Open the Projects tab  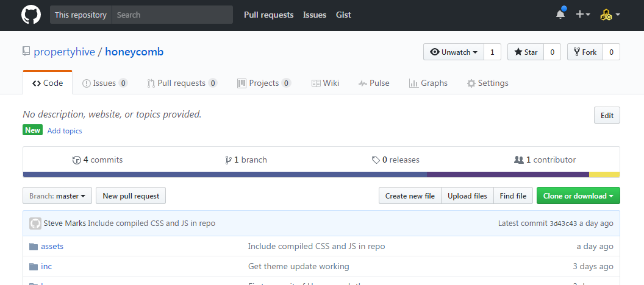(264, 83)
